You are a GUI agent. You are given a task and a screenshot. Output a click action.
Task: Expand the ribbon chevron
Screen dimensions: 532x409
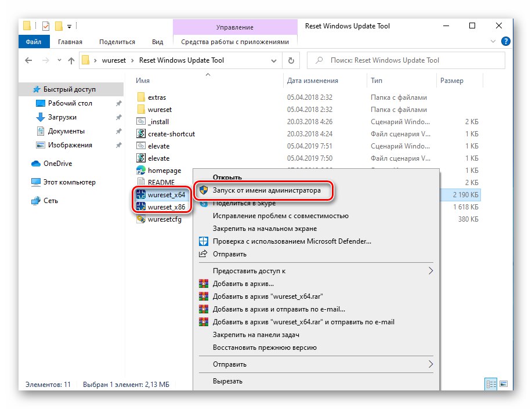pos(493,41)
